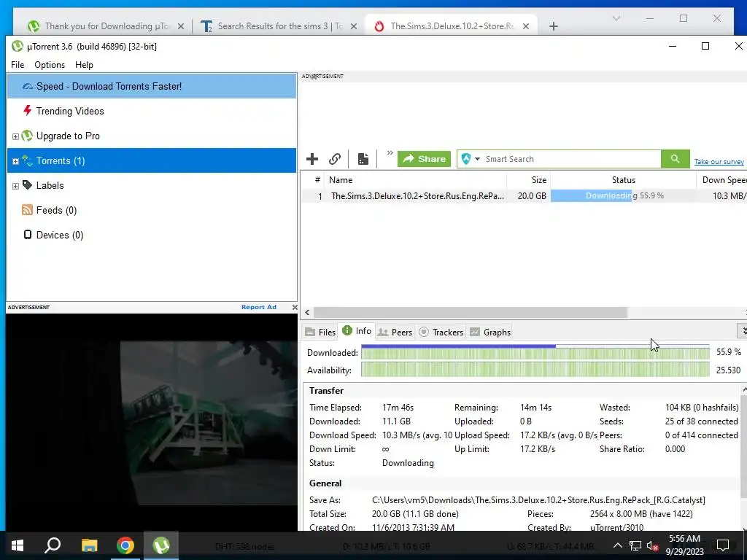Click the Labels tag icon
The height and width of the screenshot is (560, 747).
coord(27,184)
